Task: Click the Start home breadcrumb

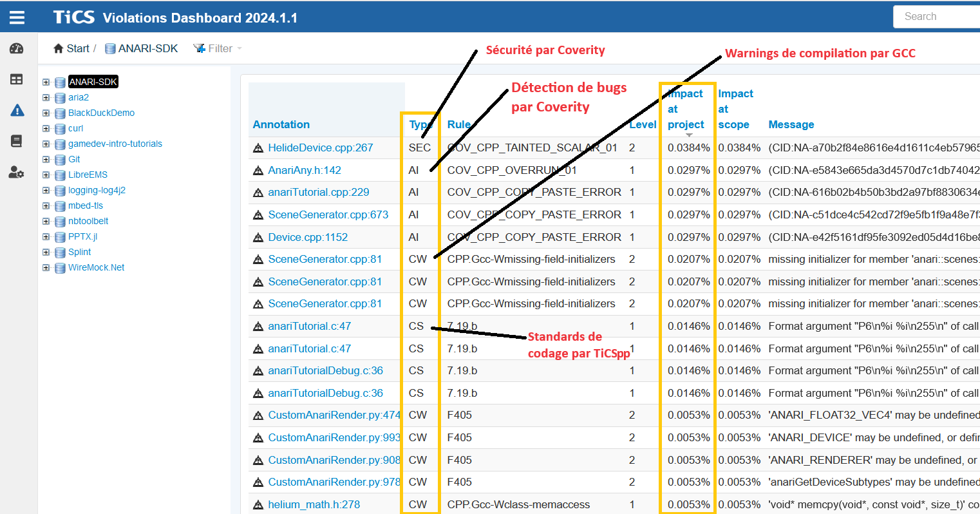Action: pos(71,48)
